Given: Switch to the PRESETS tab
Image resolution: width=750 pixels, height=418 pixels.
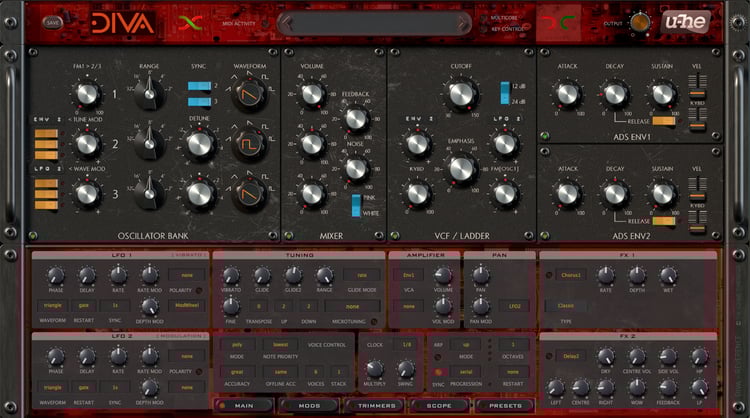Looking at the screenshot, I should tap(505, 406).
